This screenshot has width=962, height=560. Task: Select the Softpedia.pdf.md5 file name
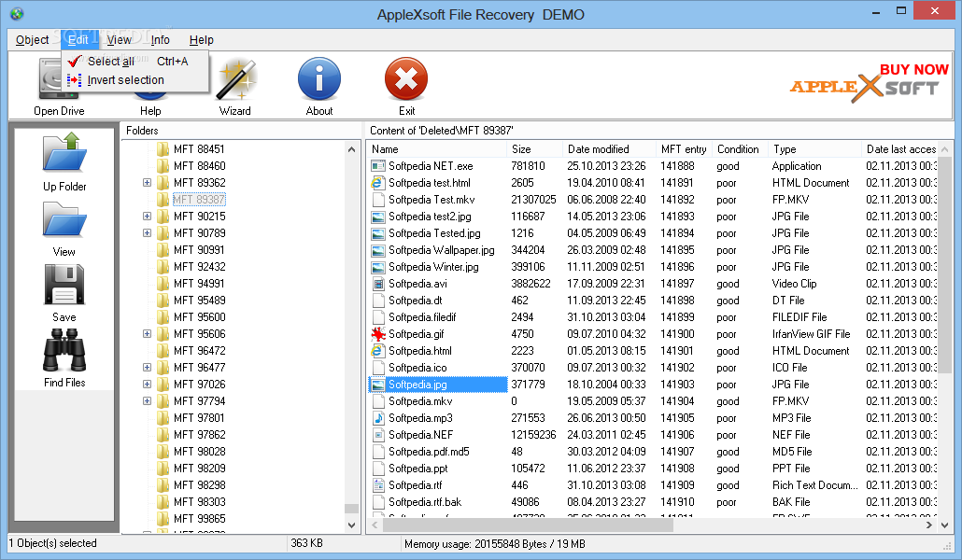pos(429,452)
